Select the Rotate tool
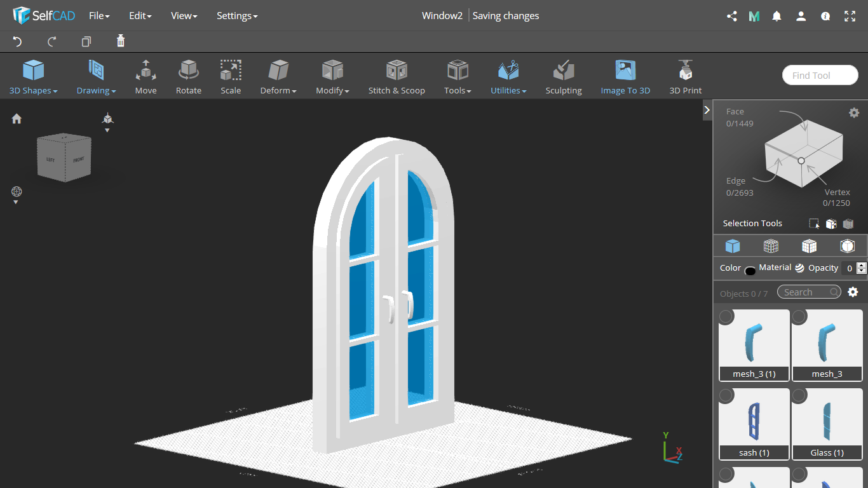 [x=189, y=78]
